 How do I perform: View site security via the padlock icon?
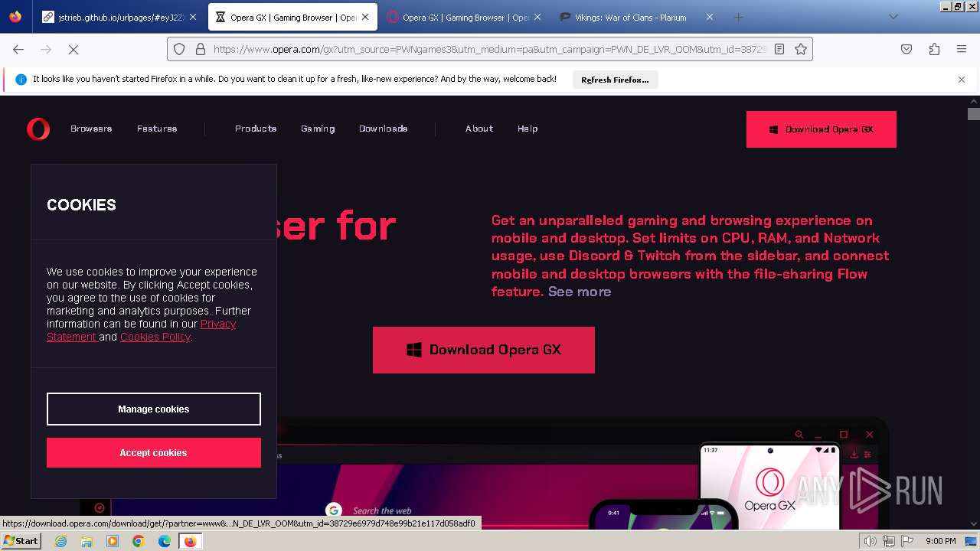pyautogui.click(x=200, y=49)
